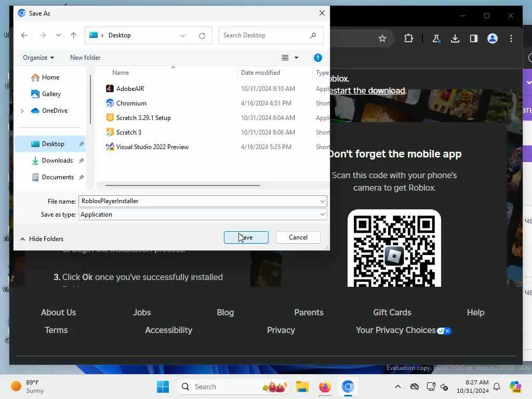Open the Save as type combo box
The width and height of the screenshot is (532, 399).
[203, 215]
